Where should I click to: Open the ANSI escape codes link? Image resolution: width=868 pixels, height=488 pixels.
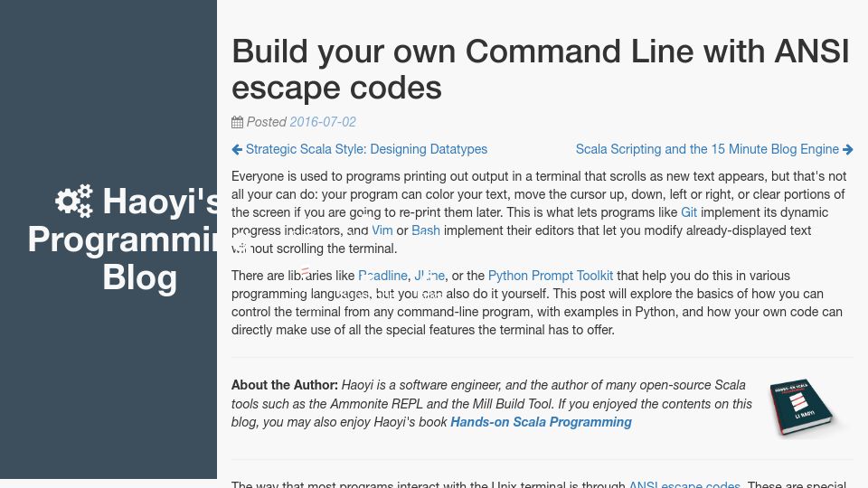pos(684,484)
